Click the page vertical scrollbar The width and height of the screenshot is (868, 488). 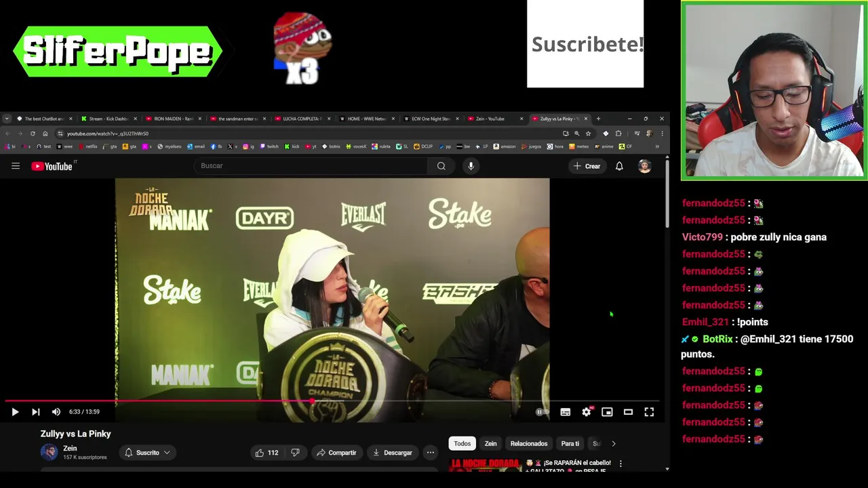[667, 194]
